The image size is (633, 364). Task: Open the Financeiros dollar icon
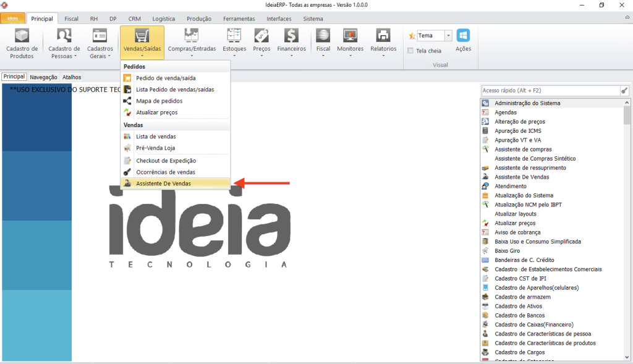pyautogui.click(x=291, y=36)
